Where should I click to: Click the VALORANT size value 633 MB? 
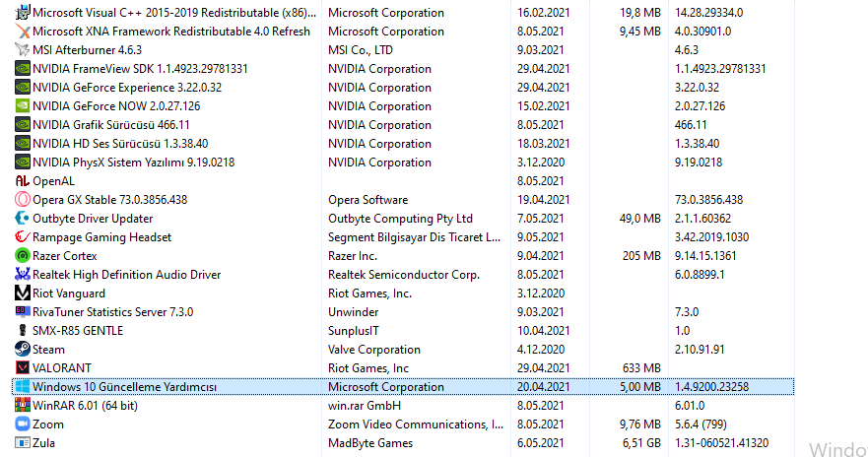pos(641,368)
